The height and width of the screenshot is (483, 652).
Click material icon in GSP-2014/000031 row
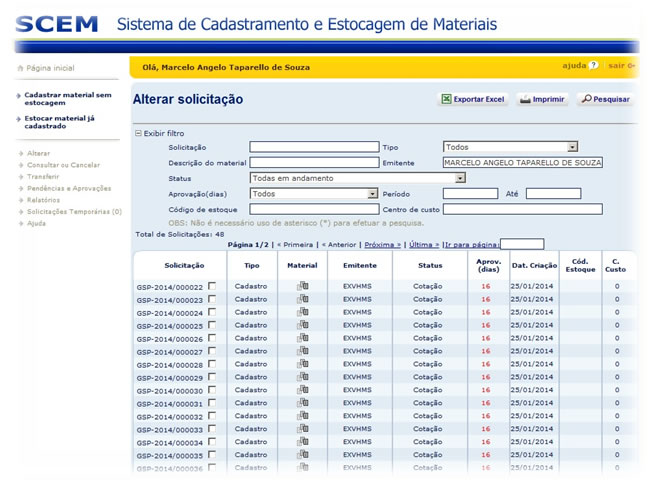(302, 403)
